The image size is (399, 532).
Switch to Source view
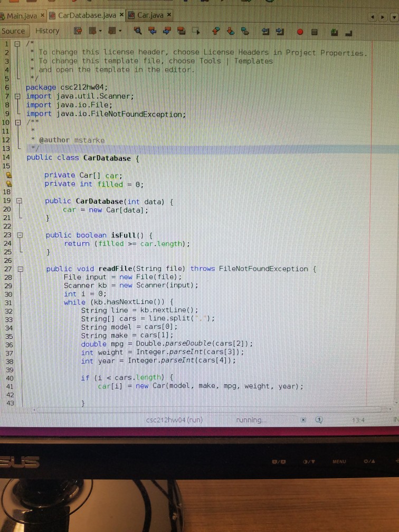coord(13,31)
